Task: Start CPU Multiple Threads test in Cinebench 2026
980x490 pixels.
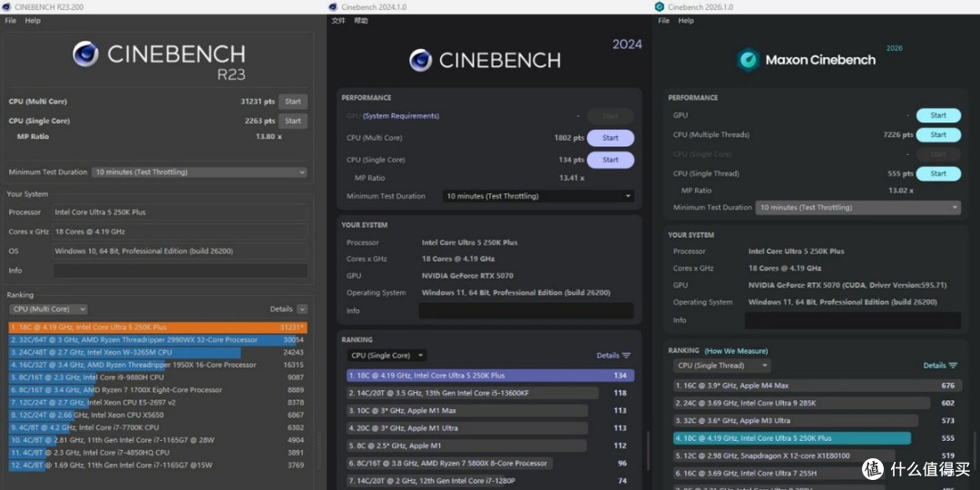Action: click(x=938, y=135)
